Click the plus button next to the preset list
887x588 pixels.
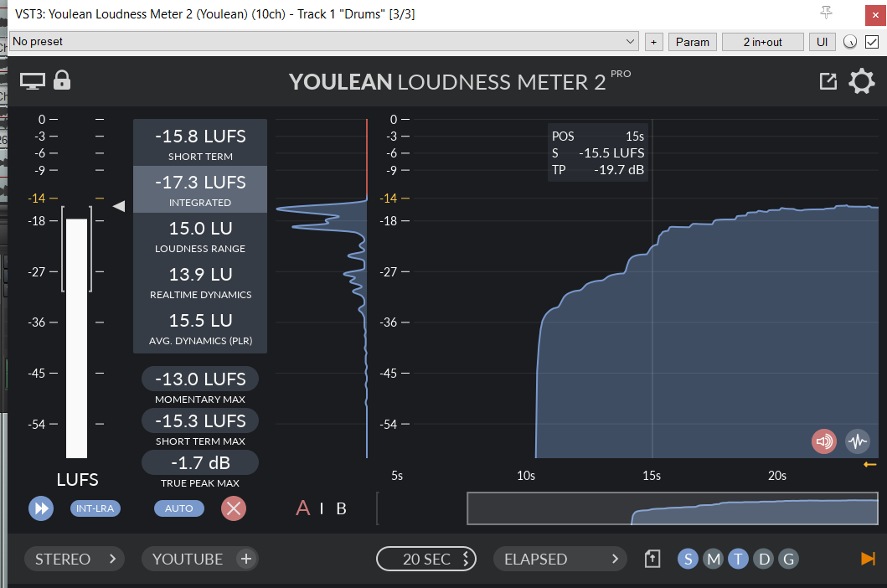653,42
